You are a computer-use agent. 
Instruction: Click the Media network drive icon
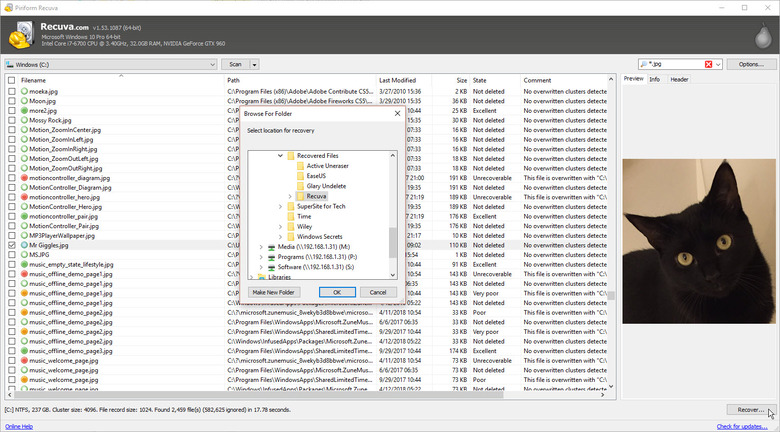(x=272, y=247)
